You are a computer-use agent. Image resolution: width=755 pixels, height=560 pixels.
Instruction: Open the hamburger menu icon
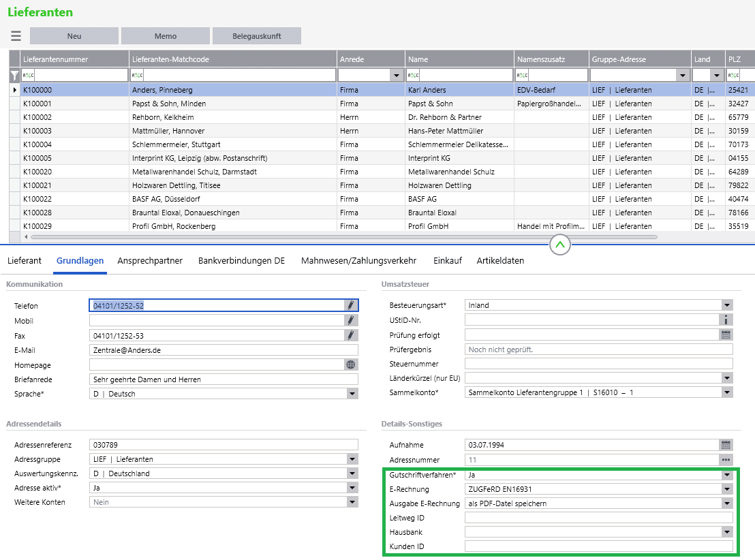click(x=16, y=36)
